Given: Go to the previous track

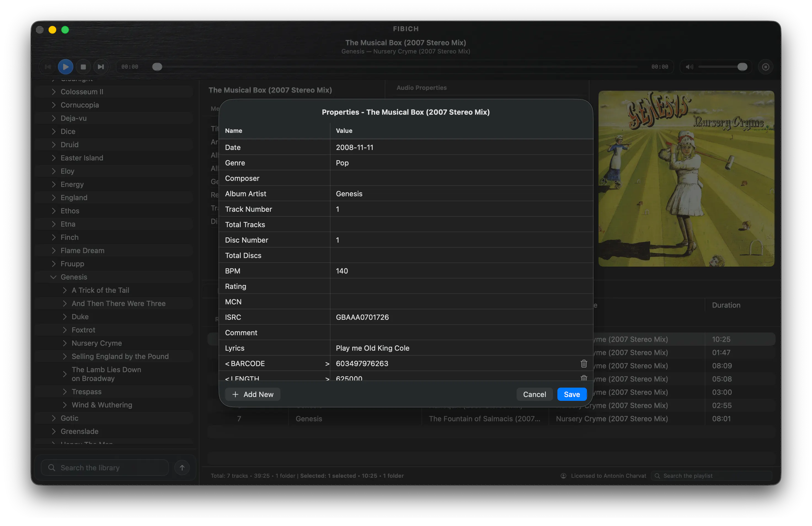Looking at the screenshot, I should 48,67.
